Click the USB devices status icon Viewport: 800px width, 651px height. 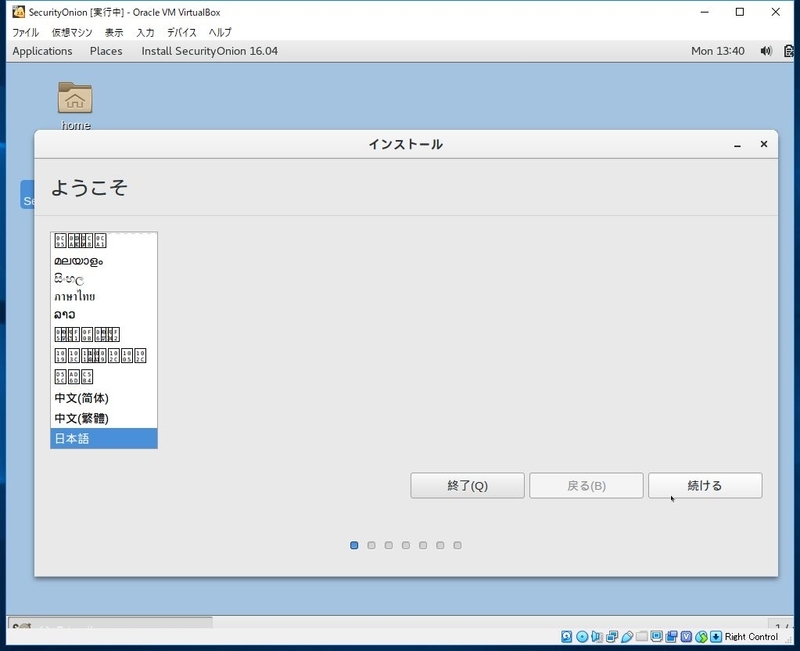click(627, 637)
